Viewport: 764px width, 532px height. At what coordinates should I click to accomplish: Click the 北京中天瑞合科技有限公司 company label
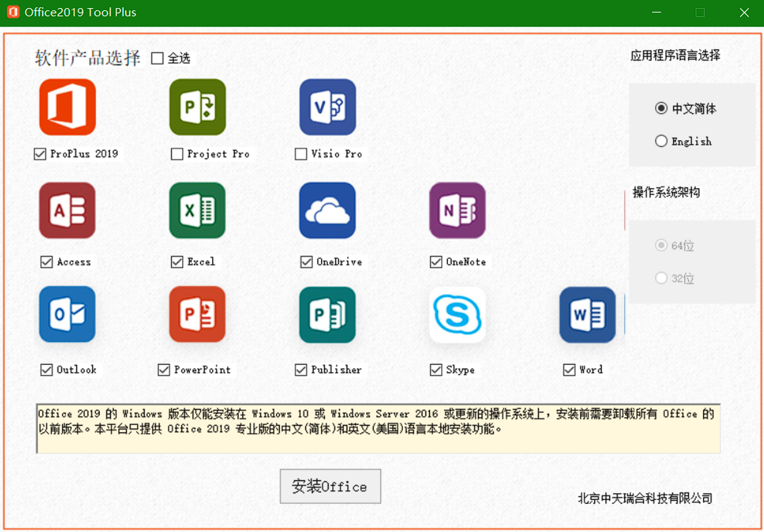tap(645, 498)
